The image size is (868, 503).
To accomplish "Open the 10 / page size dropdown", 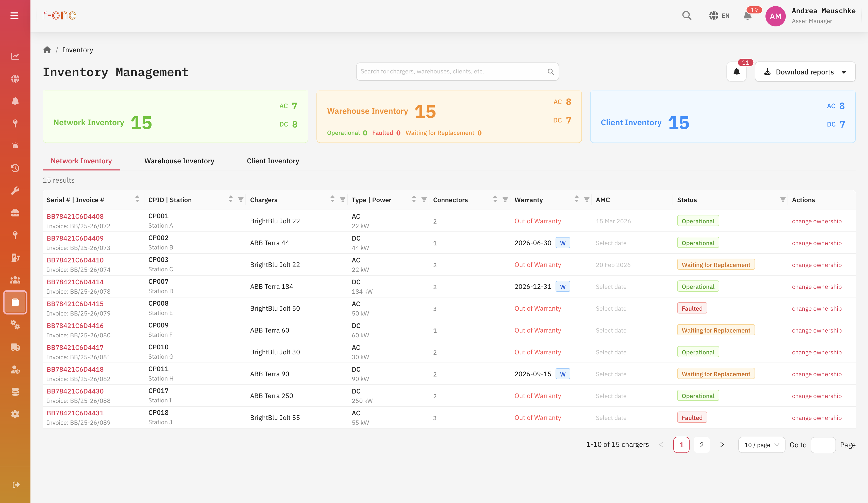I will (x=762, y=445).
